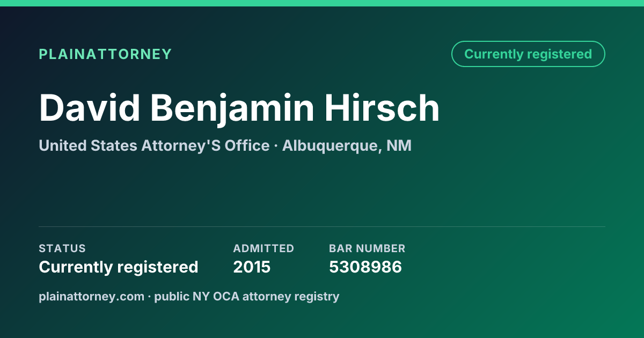Click the PLAINATTORNEY brand logo text
Viewport: 644px width, 338px height.
coord(105,54)
